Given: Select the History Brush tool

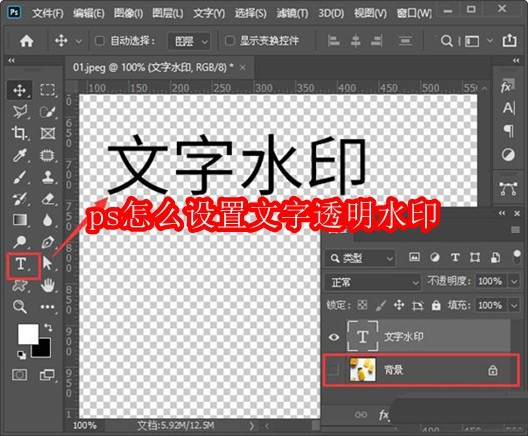Looking at the screenshot, I should [x=20, y=199].
